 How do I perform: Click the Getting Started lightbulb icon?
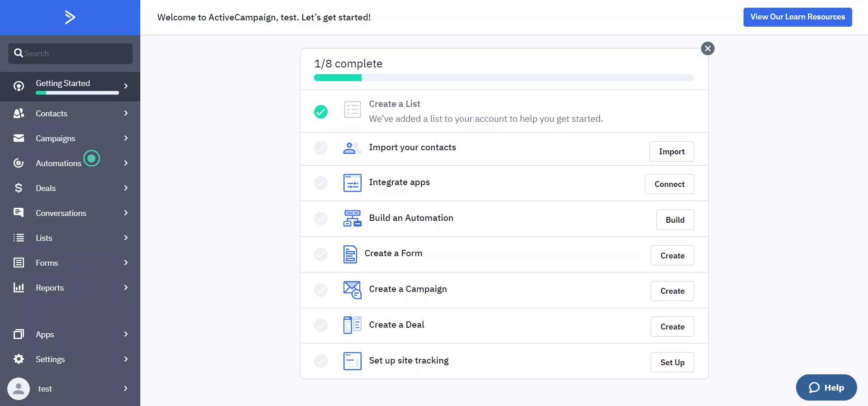point(19,86)
